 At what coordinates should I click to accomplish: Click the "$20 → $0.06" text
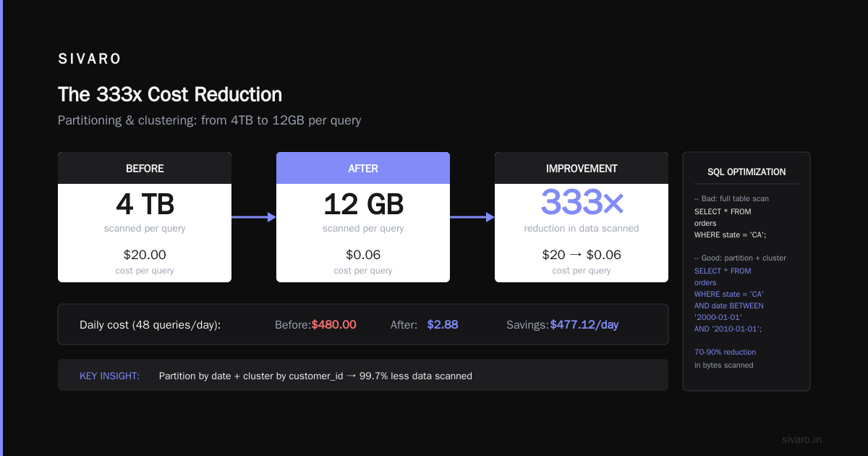tap(582, 255)
